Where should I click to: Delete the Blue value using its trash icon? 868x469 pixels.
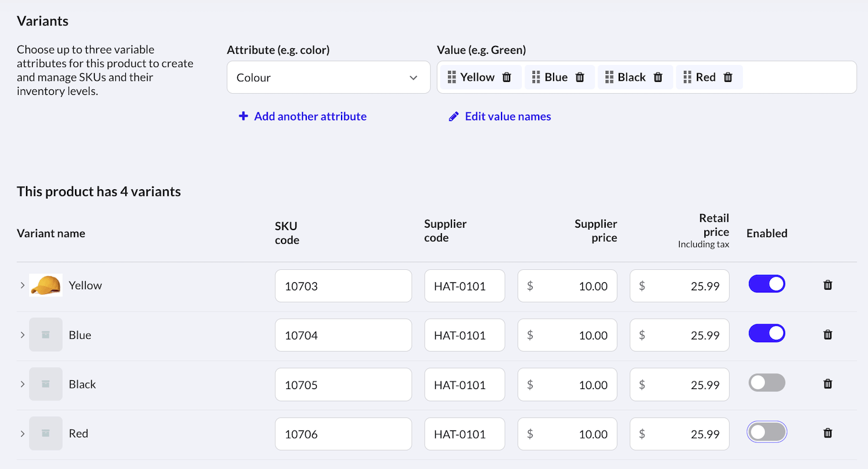click(580, 78)
